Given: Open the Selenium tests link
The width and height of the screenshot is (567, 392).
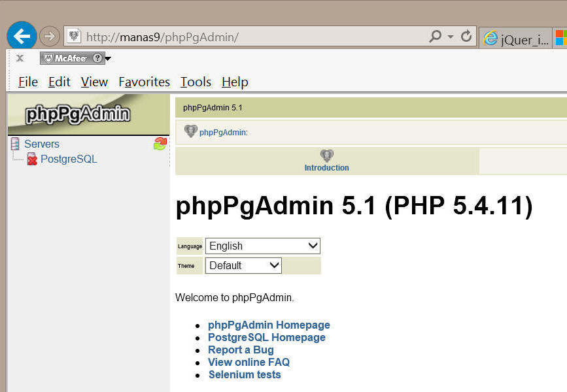Looking at the screenshot, I should 245,374.
